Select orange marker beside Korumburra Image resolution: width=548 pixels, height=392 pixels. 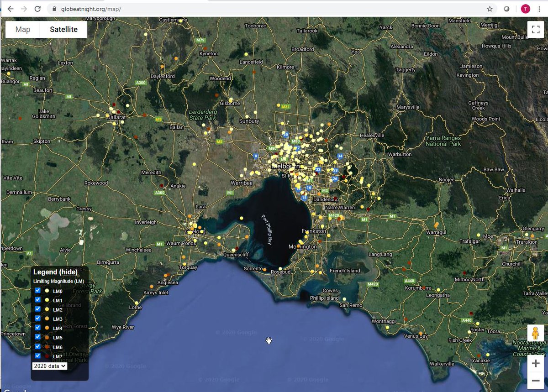pyautogui.click(x=424, y=288)
